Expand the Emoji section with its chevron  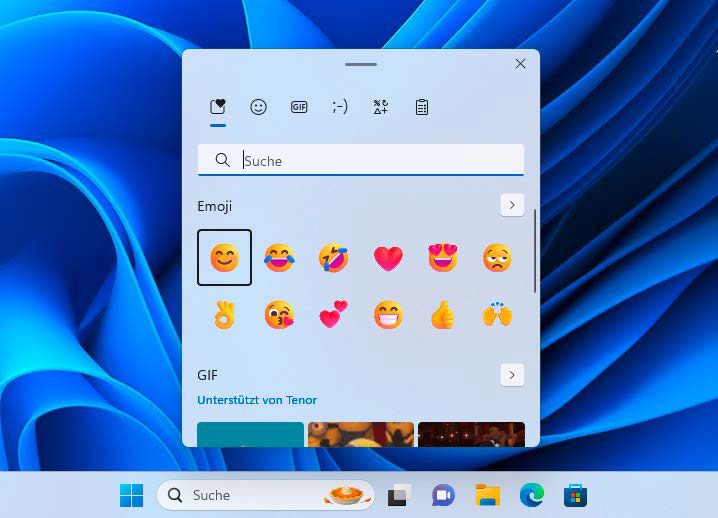pos(512,205)
